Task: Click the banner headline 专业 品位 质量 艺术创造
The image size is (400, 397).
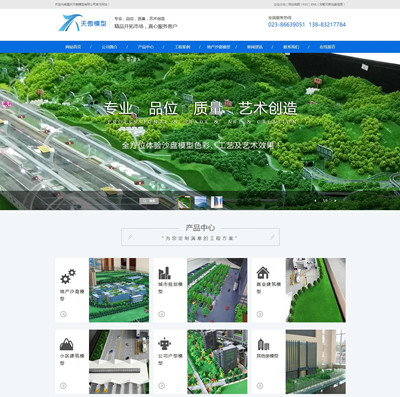Action: click(x=200, y=109)
